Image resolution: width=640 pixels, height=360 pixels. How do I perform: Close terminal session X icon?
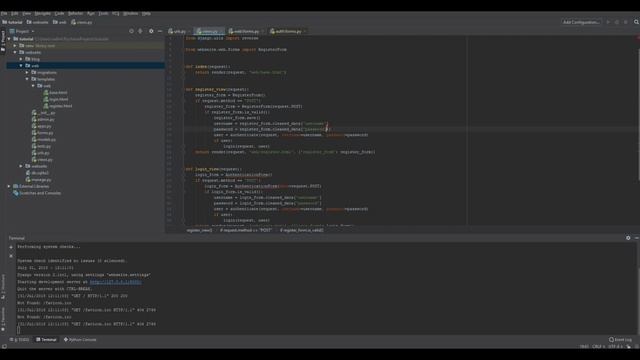(11, 256)
